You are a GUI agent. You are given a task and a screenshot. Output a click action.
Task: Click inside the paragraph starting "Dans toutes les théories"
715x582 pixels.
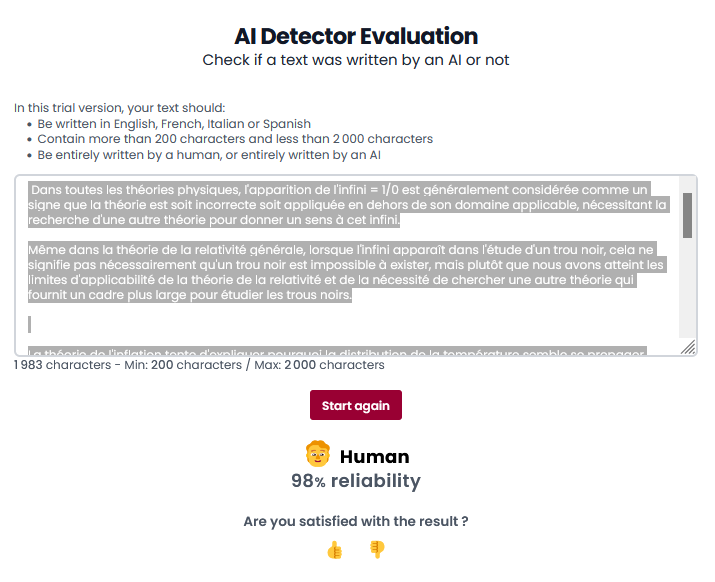coord(340,204)
